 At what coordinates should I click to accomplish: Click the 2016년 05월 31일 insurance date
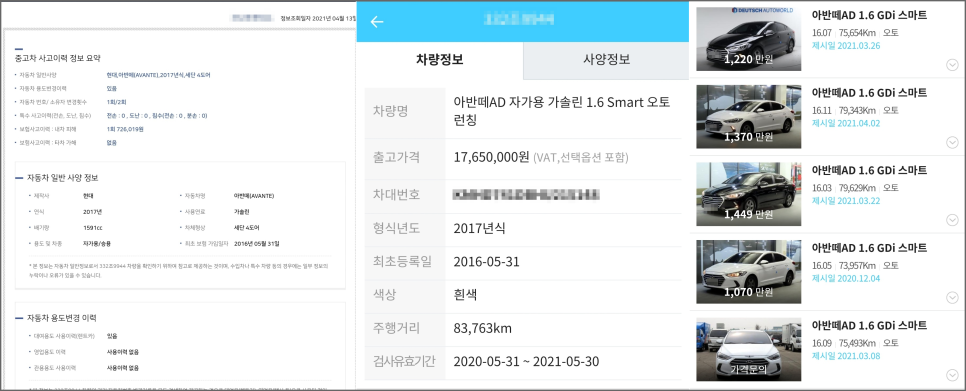click(x=257, y=243)
